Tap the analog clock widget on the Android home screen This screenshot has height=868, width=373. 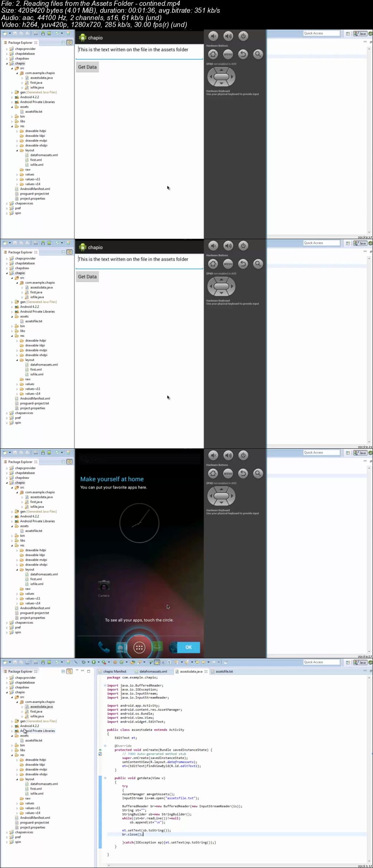(x=139, y=523)
